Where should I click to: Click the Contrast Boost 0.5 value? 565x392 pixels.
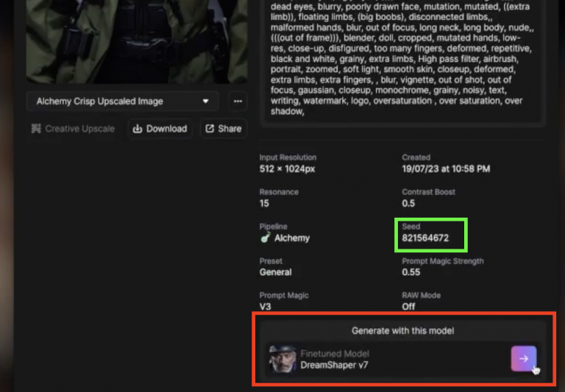[409, 203]
